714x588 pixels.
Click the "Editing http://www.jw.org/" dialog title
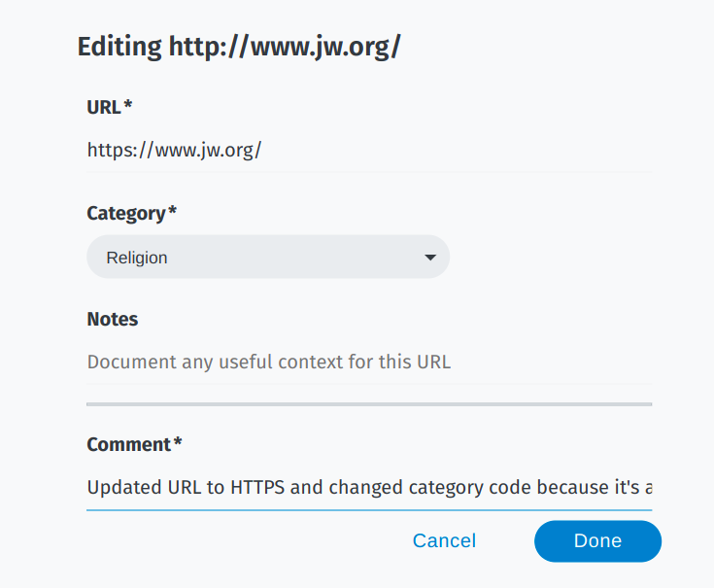[x=239, y=48]
